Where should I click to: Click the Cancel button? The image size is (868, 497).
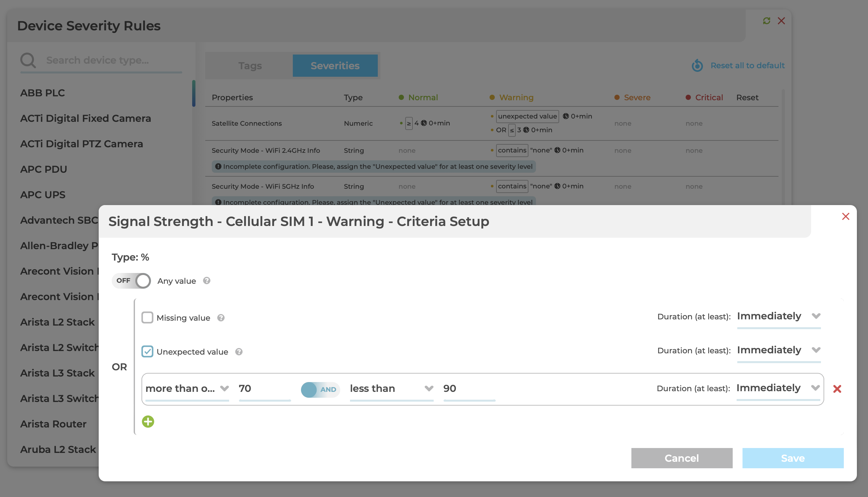[x=681, y=458]
